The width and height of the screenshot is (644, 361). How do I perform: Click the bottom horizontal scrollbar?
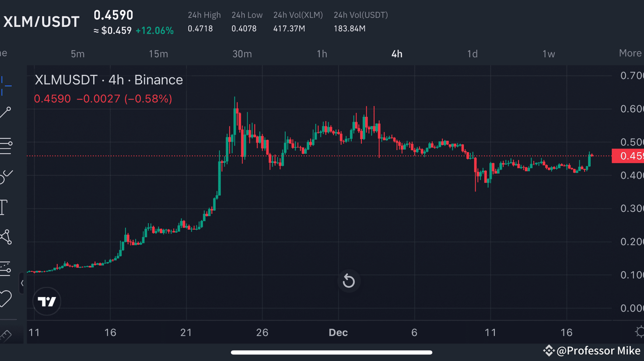click(331, 352)
